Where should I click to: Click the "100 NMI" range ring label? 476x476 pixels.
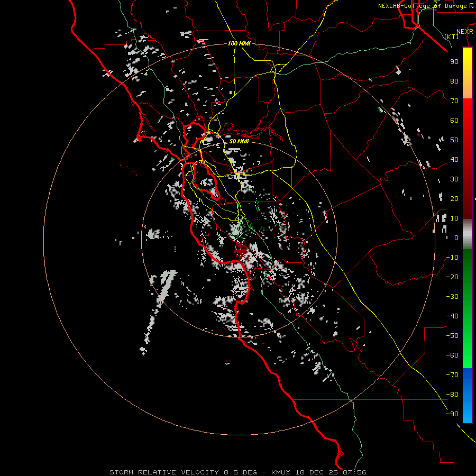239,43
